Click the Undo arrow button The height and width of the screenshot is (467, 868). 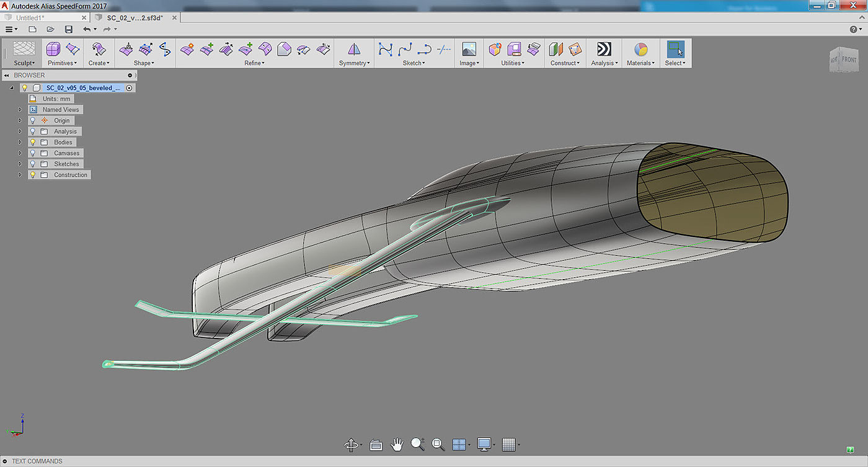[x=86, y=29]
